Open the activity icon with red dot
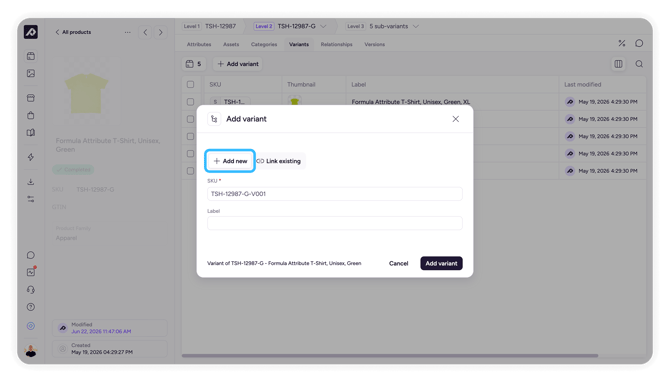This screenshot has height=382, width=670. tap(31, 272)
